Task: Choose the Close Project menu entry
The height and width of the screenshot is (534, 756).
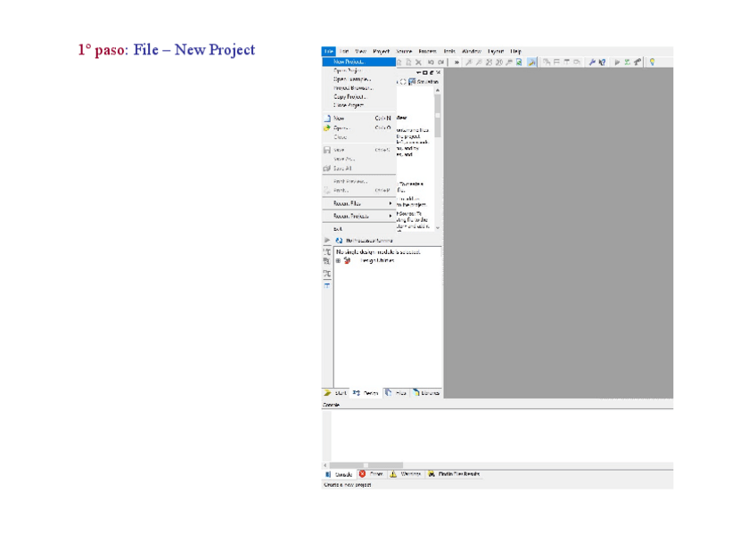Action: (x=358, y=105)
